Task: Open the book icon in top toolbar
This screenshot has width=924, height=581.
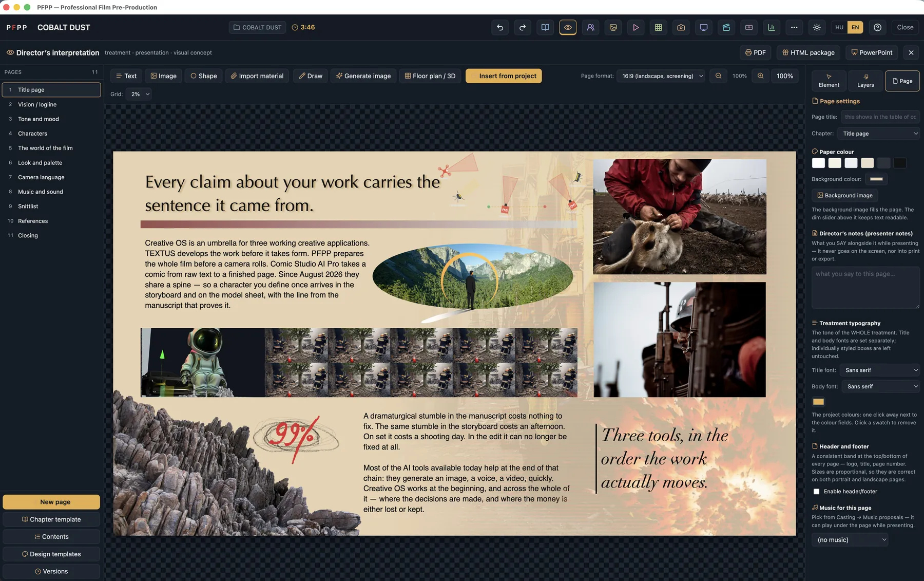Action: pos(545,27)
